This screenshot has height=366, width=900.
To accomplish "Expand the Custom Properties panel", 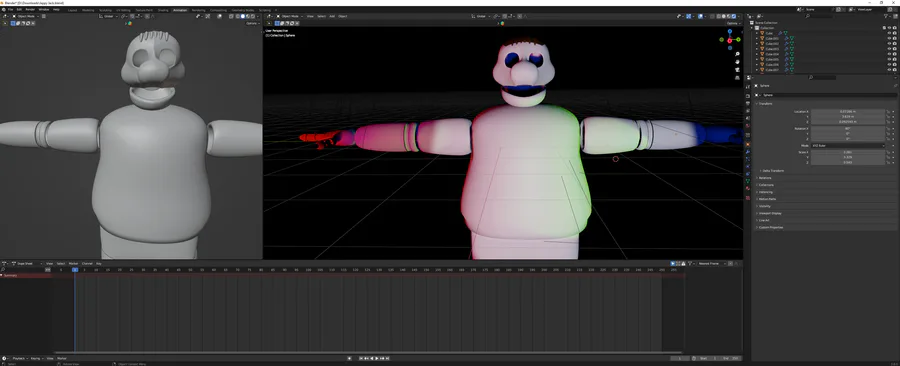I will (x=770, y=227).
